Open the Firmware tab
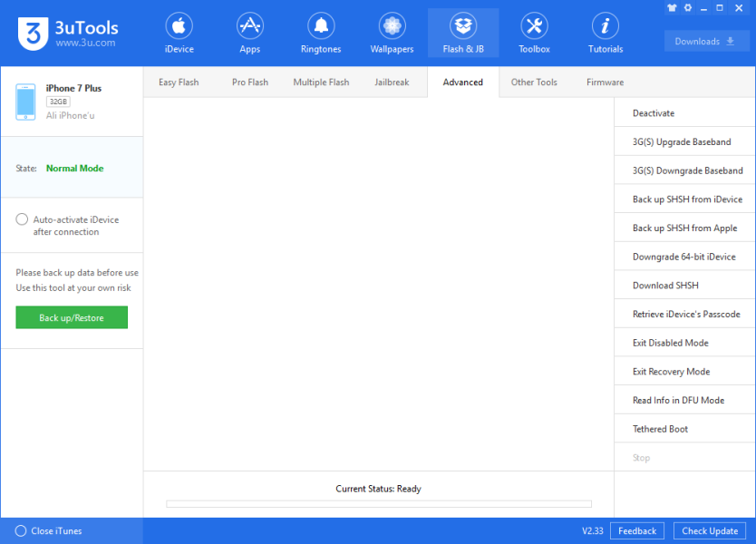Screen dimensions: 756x544 [x=605, y=83]
